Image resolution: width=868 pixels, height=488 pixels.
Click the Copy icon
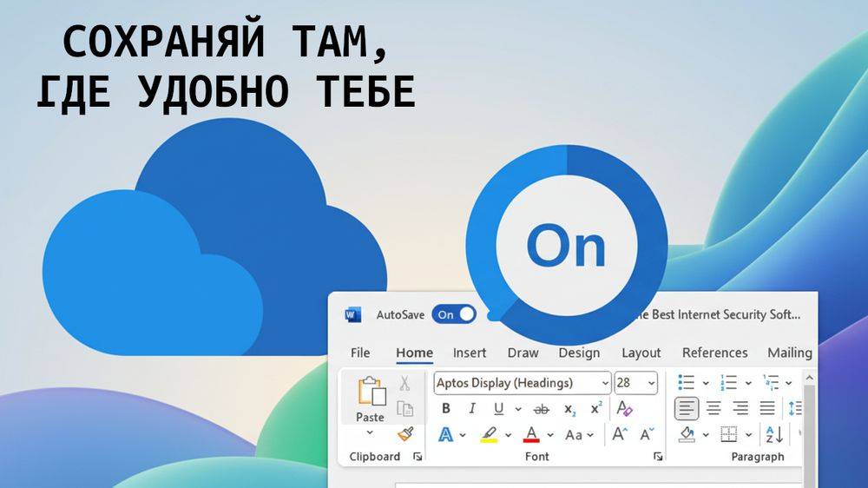(x=404, y=409)
